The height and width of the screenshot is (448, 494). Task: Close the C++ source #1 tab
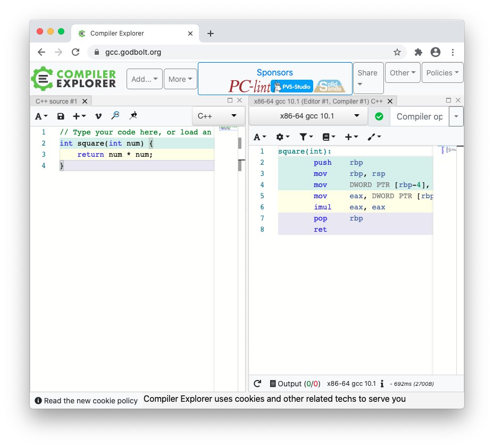[x=85, y=102]
